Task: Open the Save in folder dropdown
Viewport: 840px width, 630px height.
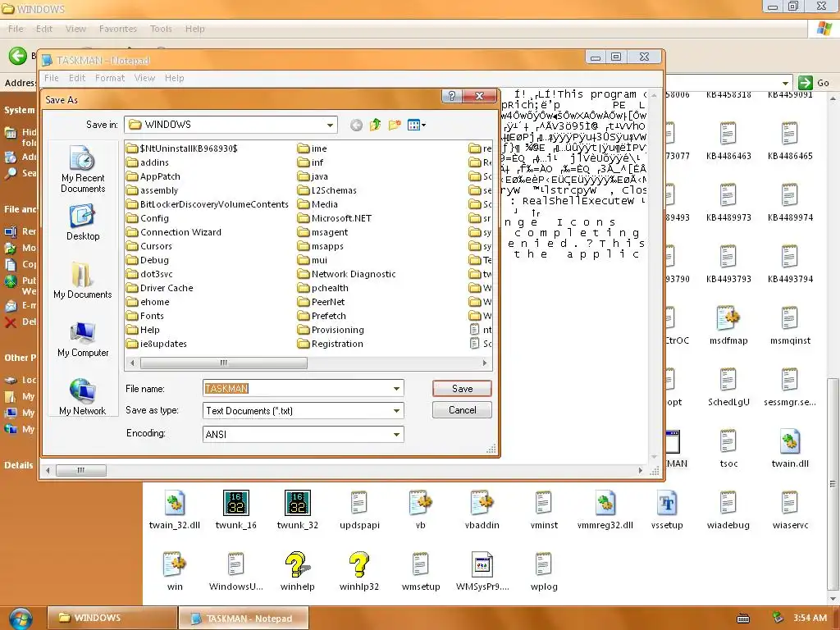Action: (330, 125)
